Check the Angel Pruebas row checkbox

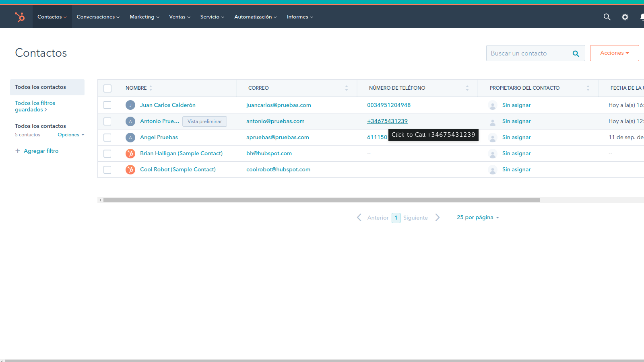(x=107, y=138)
